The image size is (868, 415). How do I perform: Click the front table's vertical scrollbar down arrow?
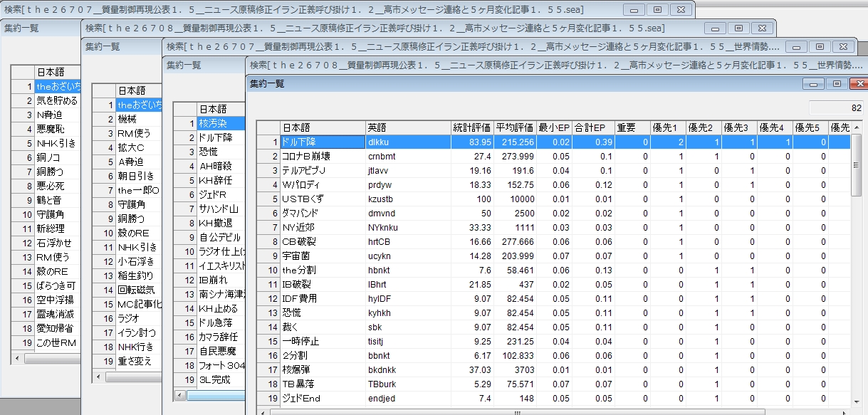point(856,401)
